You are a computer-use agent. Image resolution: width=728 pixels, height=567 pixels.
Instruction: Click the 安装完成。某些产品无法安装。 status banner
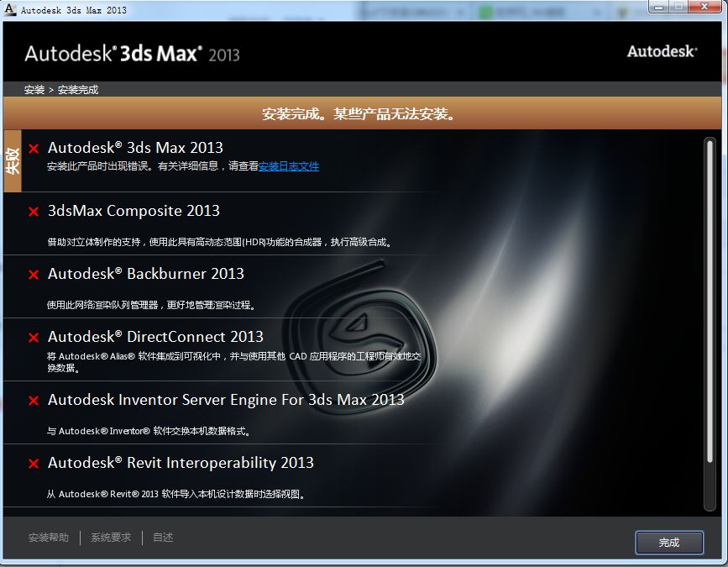pyautogui.click(x=362, y=113)
